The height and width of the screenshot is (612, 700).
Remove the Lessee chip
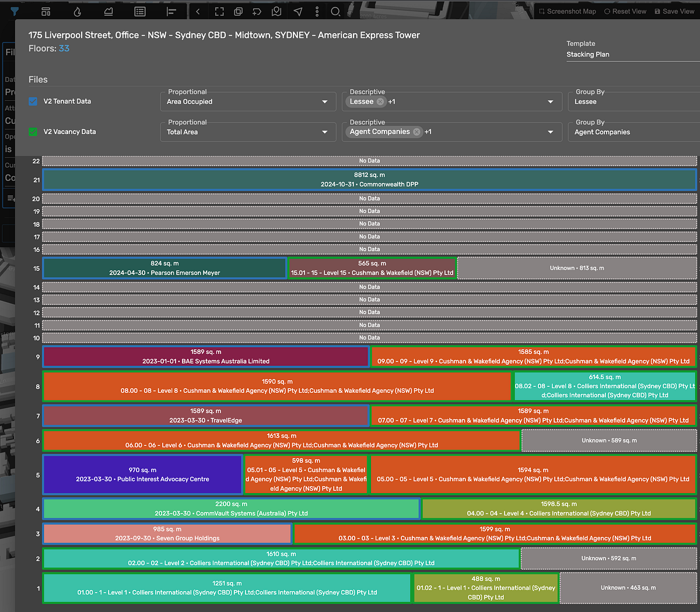tap(380, 101)
